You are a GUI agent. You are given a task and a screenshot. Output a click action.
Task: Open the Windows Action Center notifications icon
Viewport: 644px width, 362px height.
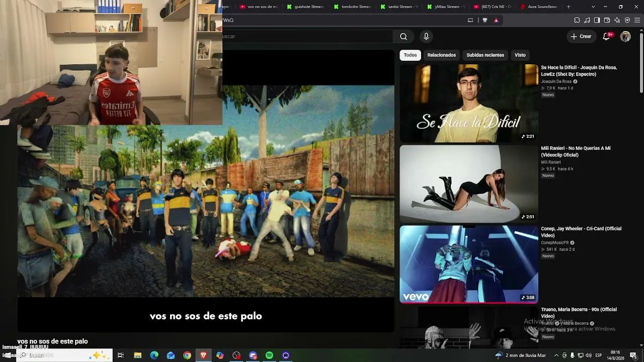pos(633,355)
